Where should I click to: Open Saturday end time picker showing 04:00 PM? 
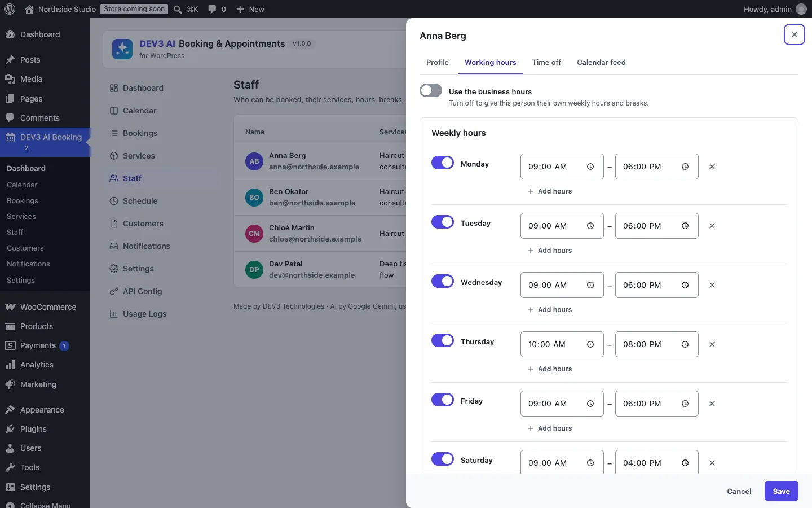point(656,462)
